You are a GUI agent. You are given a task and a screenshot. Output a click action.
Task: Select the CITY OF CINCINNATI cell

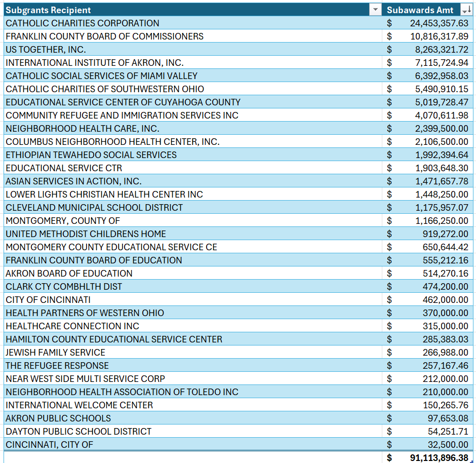pos(193,300)
